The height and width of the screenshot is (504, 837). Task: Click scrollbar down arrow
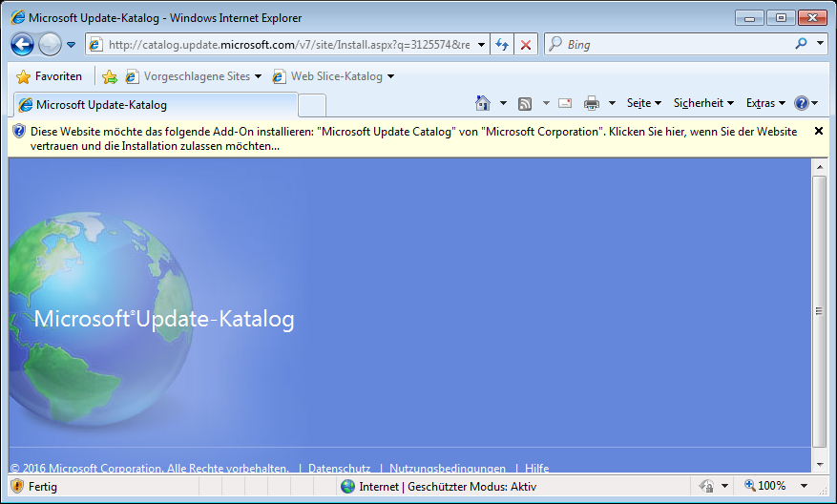(x=820, y=465)
